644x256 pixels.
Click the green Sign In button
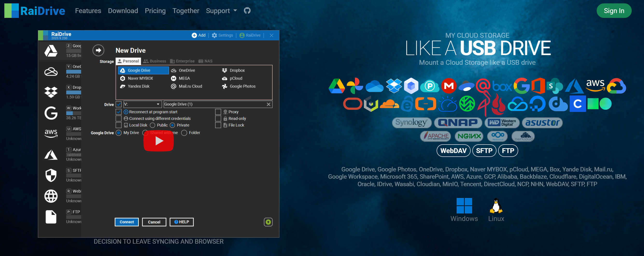pos(614,11)
